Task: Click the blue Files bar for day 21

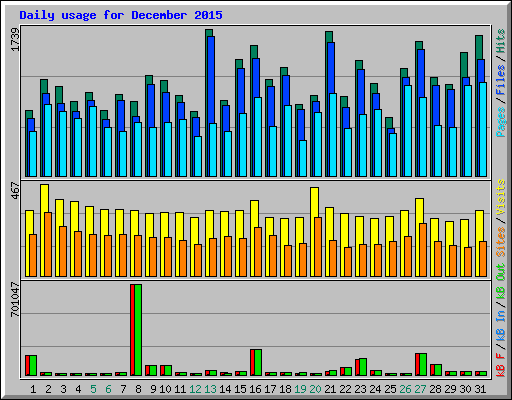Action: [331, 68]
